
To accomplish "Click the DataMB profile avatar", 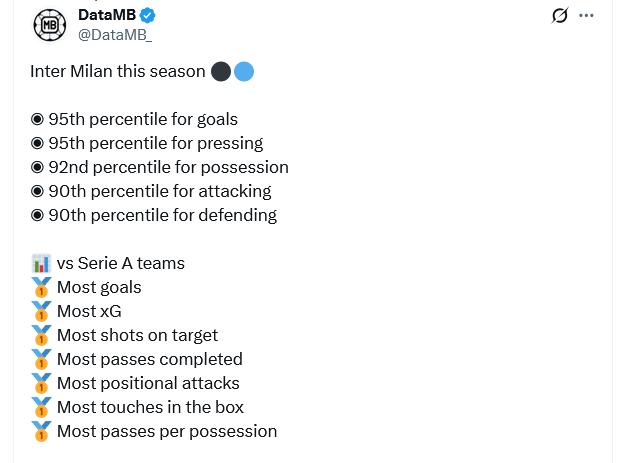I will coord(49,25).
